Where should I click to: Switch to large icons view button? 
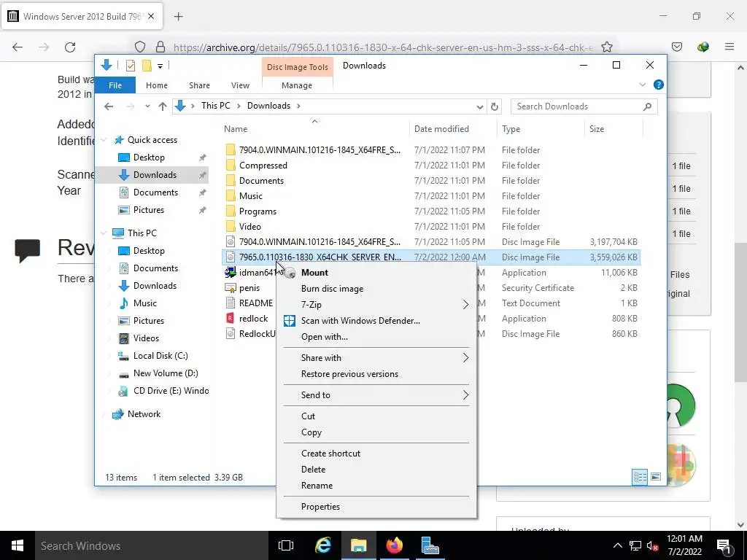pyautogui.click(x=656, y=477)
